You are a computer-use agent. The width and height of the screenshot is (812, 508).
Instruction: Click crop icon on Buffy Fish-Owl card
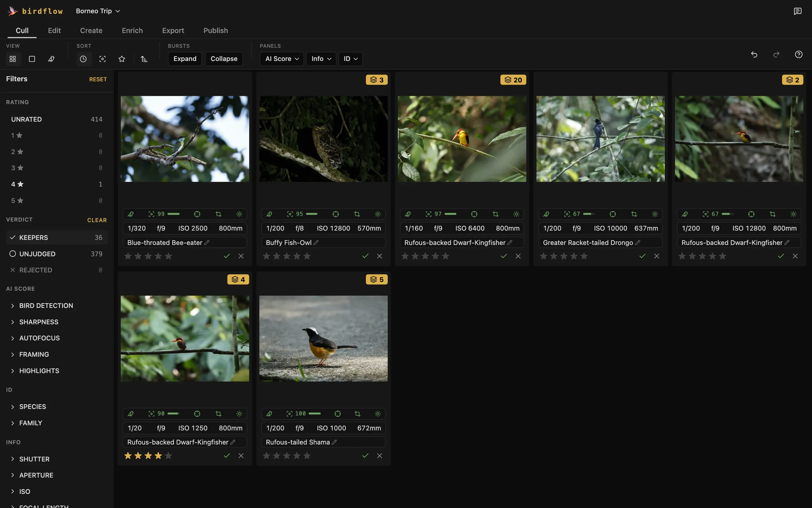(357, 214)
